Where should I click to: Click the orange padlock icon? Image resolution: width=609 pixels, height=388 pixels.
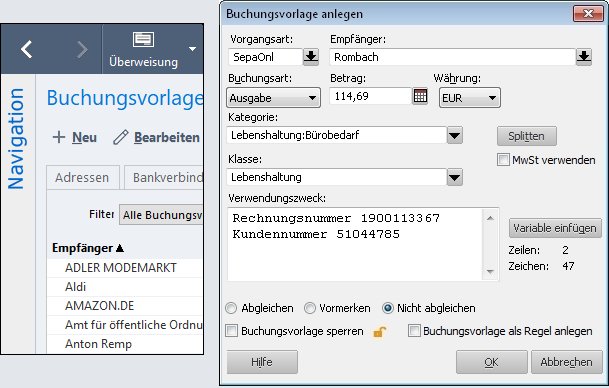[379, 332]
